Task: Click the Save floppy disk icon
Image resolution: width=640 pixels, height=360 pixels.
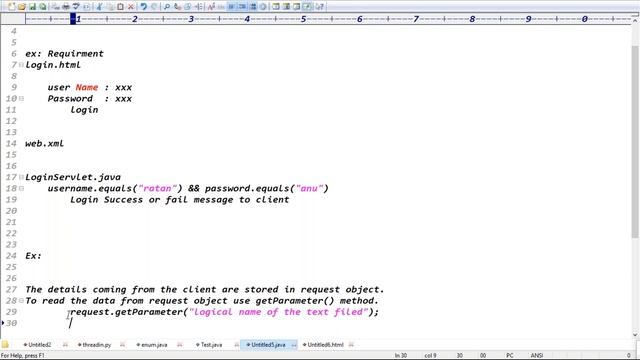Action: (32, 7)
